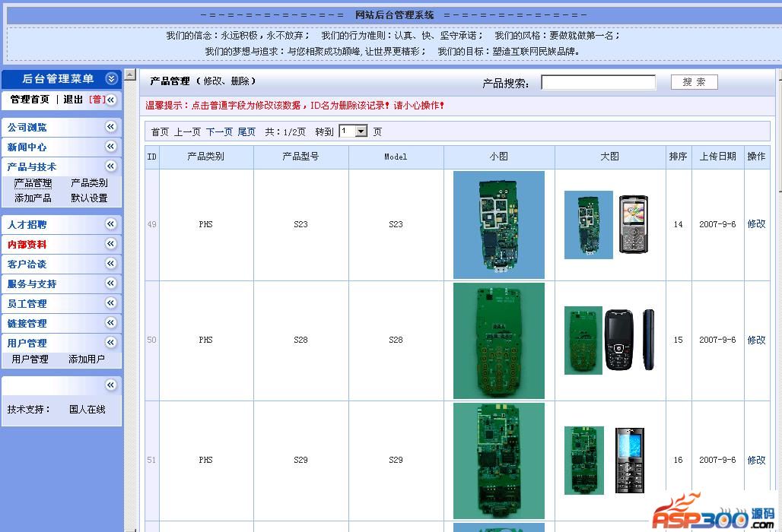
Task: Go to 产品类别 submenu link
Action: pyautogui.click(x=89, y=183)
